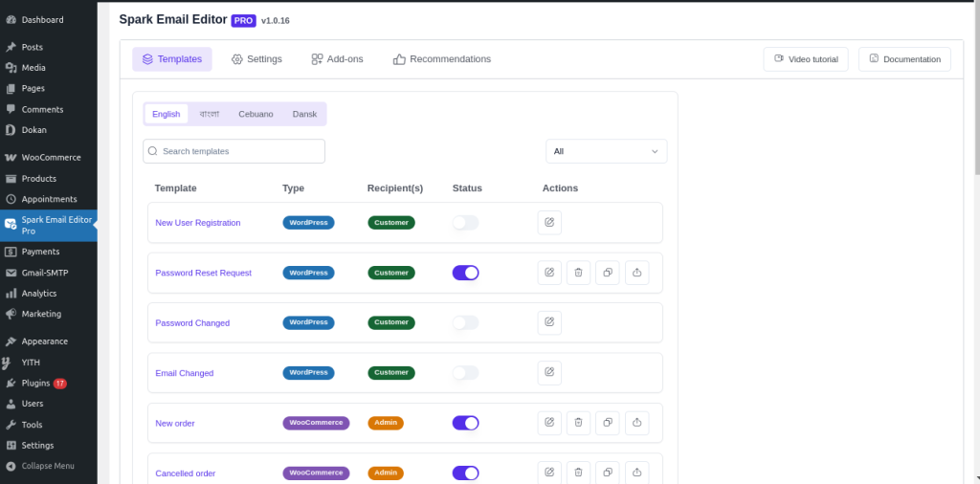Duplicate the Cancelled order template
The height and width of the screenshot is (484, 980).
[608, 472]
